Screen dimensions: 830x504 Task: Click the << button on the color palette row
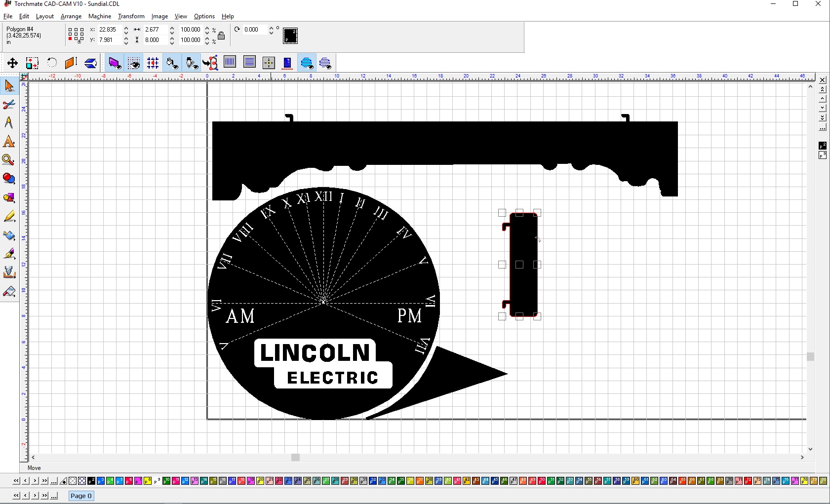(16, 481)
